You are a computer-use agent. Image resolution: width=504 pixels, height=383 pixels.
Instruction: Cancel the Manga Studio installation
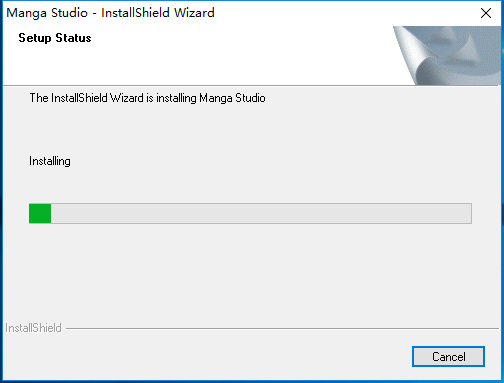(448, 357)
